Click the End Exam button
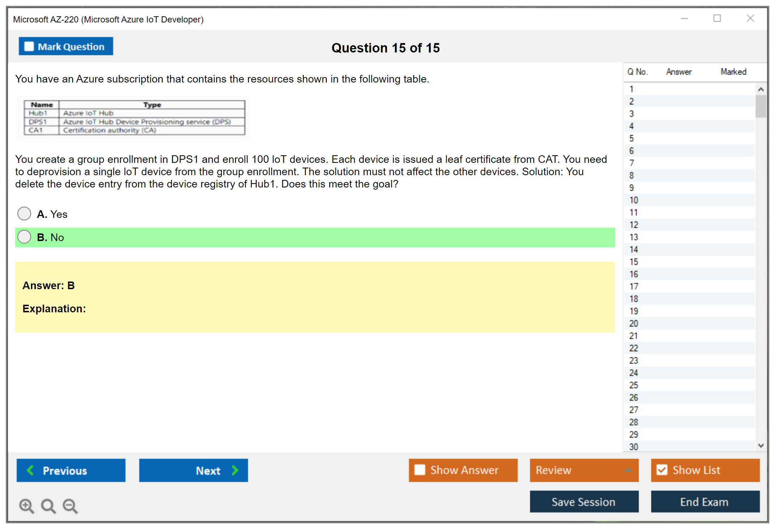Image resolution: width=778 pixels, height=532 pixels. (x=705, y=502)
